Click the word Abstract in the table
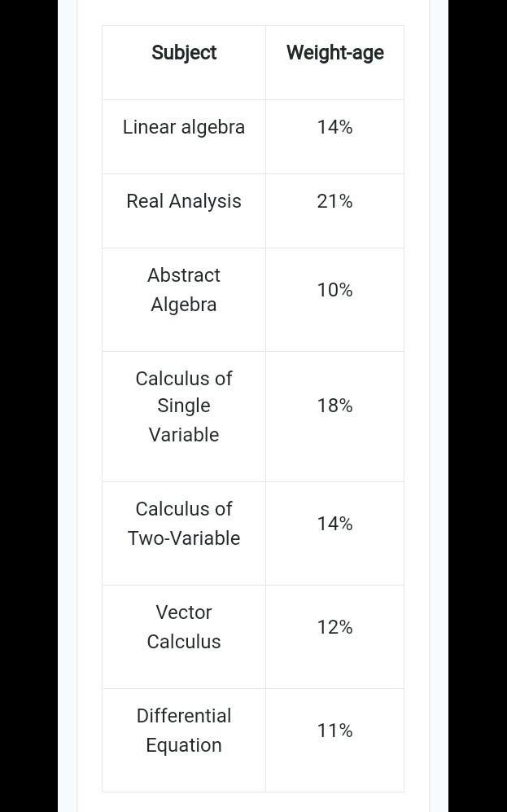This screenshot has height=812, width=507. tap(184, 275)
